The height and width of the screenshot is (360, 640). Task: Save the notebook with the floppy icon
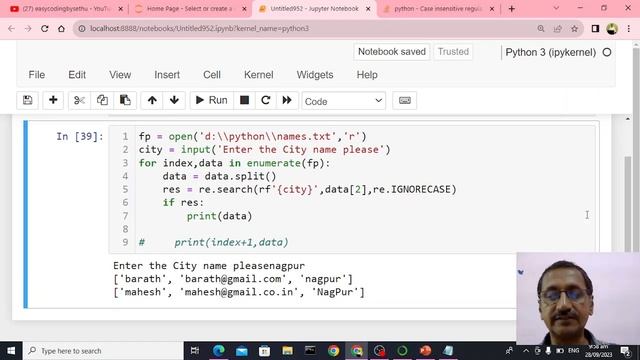(x=27, y=100)
